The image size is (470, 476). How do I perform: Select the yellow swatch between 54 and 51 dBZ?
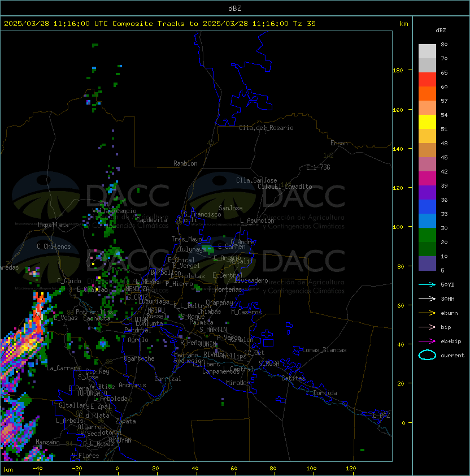tap(427, 122)
